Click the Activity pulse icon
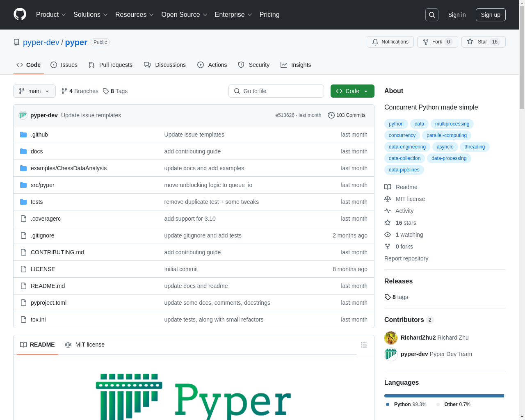Viewport: 525px width, 420px height. tap(388, 211)
